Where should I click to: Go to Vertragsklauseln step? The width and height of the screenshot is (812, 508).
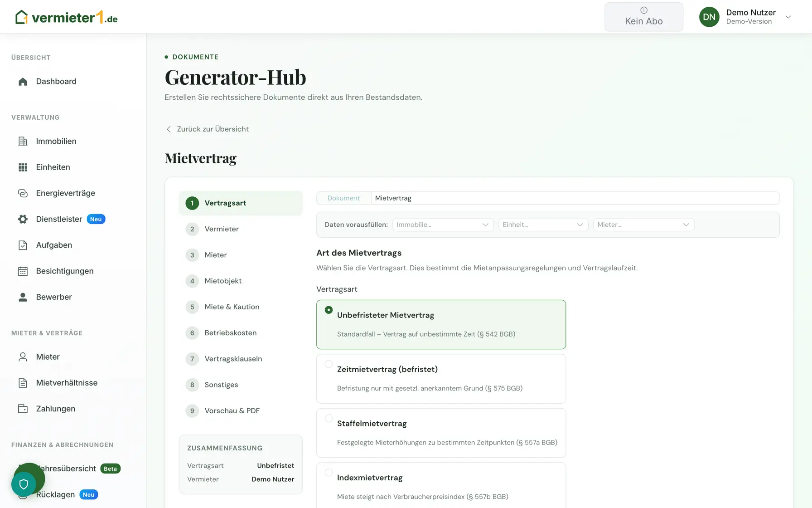pyautogui.click(x=241, y=359)
